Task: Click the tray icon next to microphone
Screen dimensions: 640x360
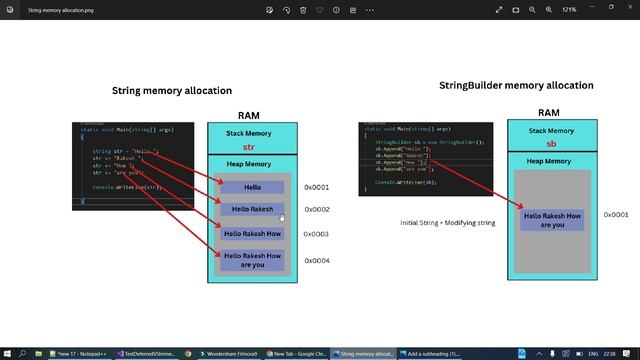Action: click(566, 353)
